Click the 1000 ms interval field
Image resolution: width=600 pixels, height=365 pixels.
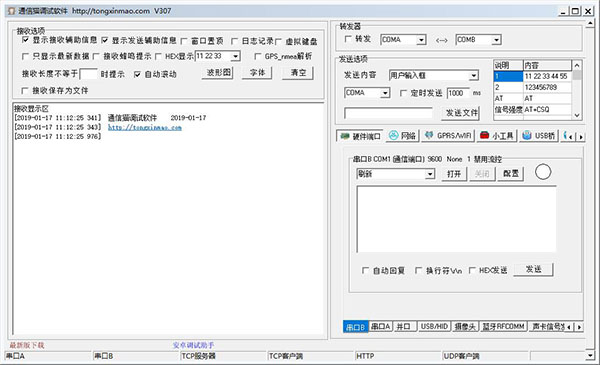coord(458,93)
